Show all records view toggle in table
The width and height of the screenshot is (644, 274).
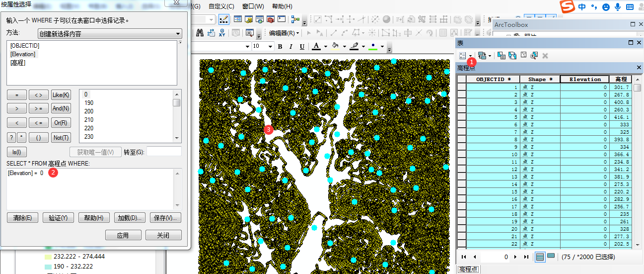pos(540,257)
